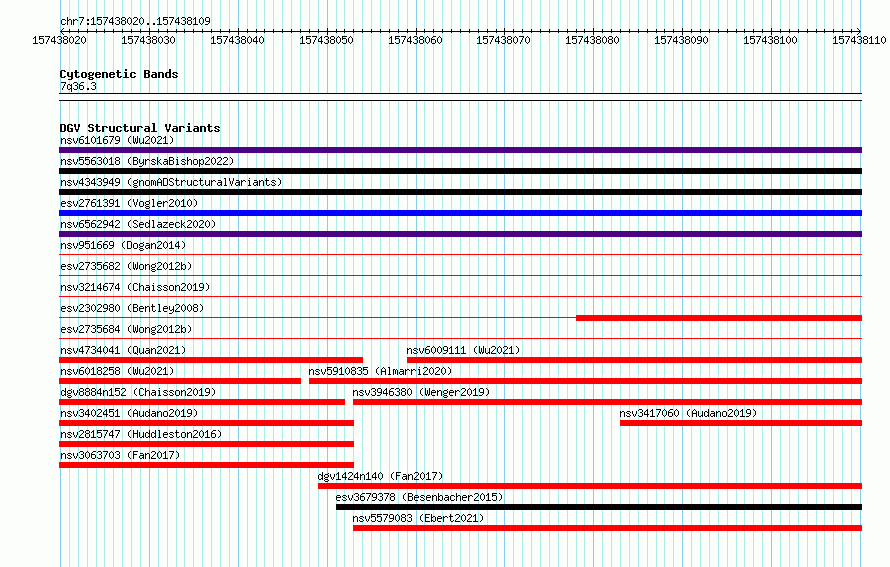Click the black bar for nsv5563018
Viewport: 890px width, 567px height.
tap(460, 171)
